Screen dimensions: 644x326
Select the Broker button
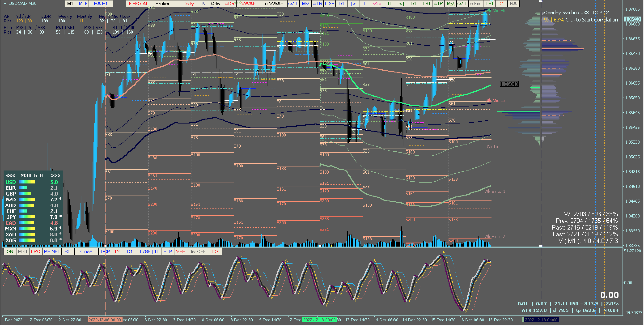(x=162, y=4)
